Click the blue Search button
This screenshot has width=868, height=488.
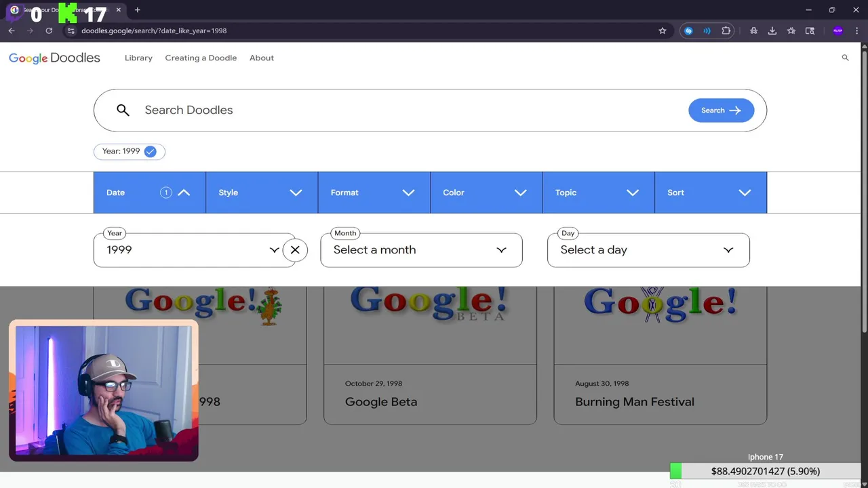(721, 110)
